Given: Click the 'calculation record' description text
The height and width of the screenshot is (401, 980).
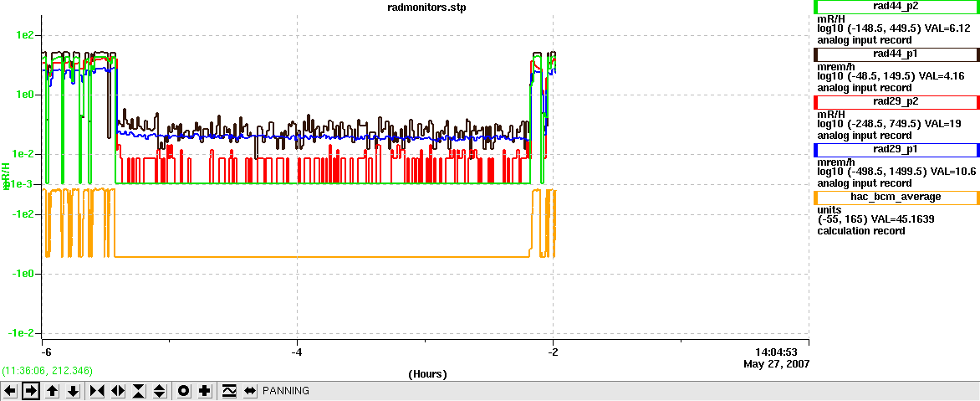Looking at the screenshot, I should pos(861,231).
